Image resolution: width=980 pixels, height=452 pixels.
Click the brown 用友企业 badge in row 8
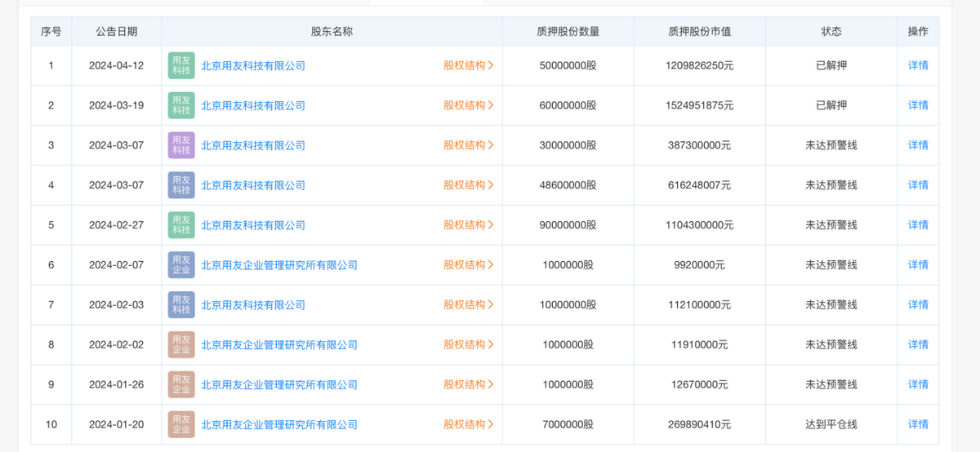(x=181, y=345)
